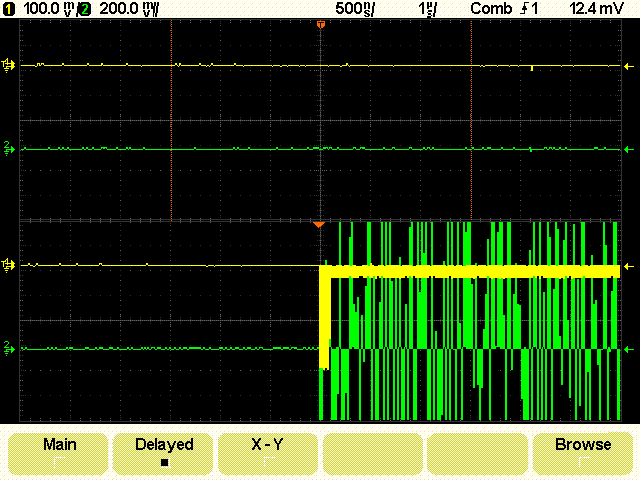This screenshot has height=480, width=640.
Task: Click the green channel 2 badge
Action: point(85,9)
